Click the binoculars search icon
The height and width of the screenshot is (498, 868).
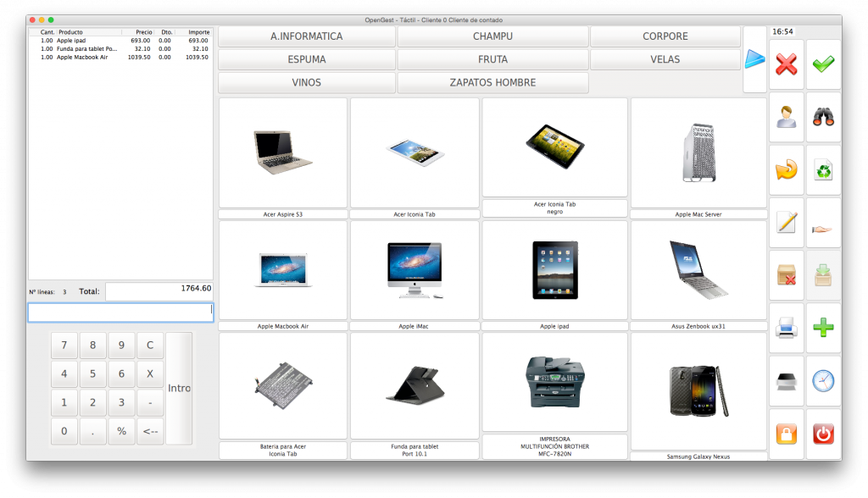tap(824, 117)
